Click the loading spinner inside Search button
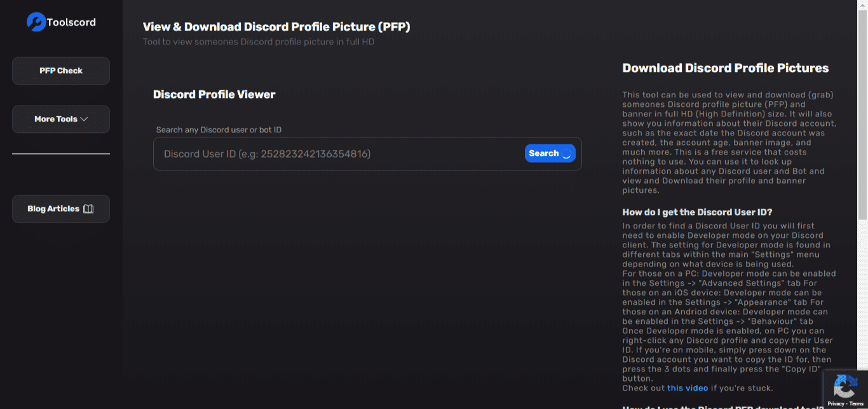868x409 pixels. (566, 153)
